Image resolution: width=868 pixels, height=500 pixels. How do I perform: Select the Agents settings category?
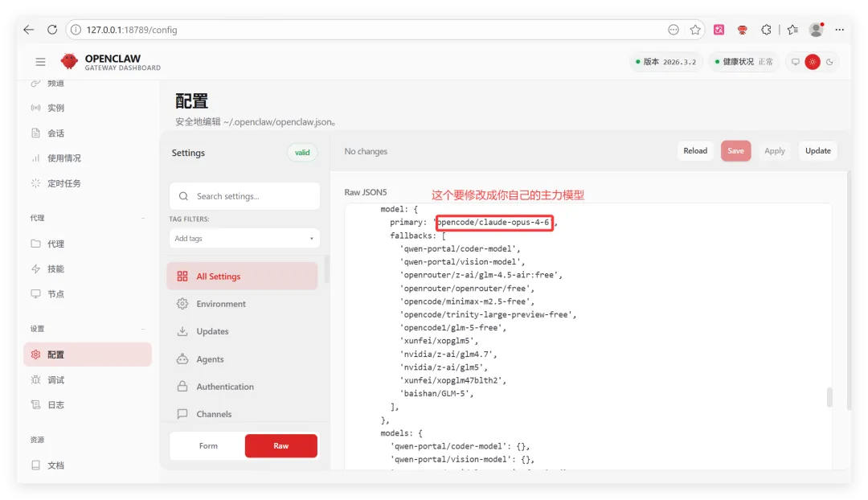243,359
